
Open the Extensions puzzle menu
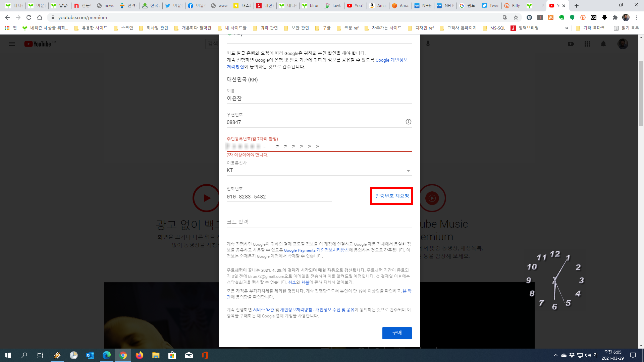coord(615,17)
